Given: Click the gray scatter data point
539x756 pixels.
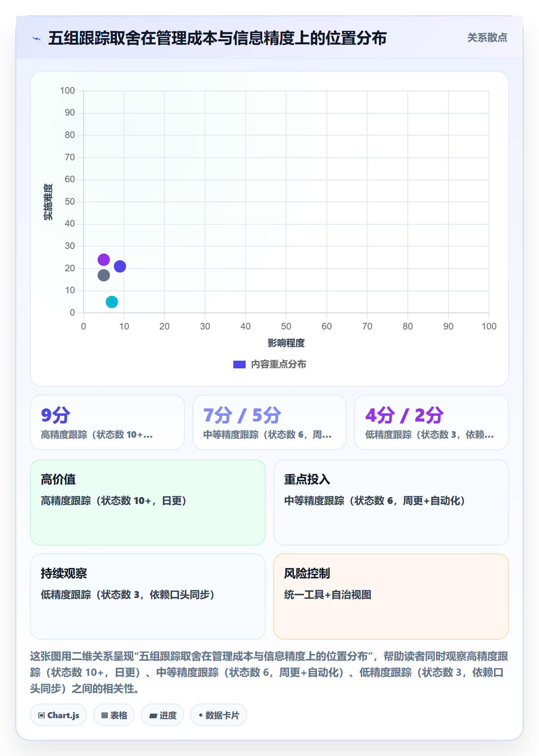Looking at the screenshot, I should point(104,275).
